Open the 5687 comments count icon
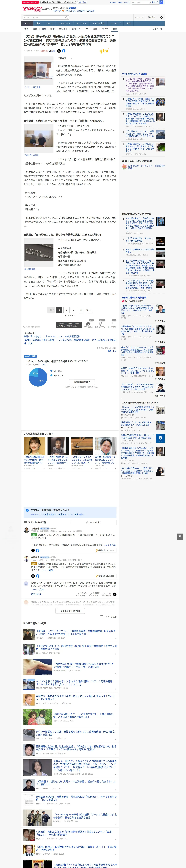The width and height of the screenshot is (186, 868). [x=44, y=51]
